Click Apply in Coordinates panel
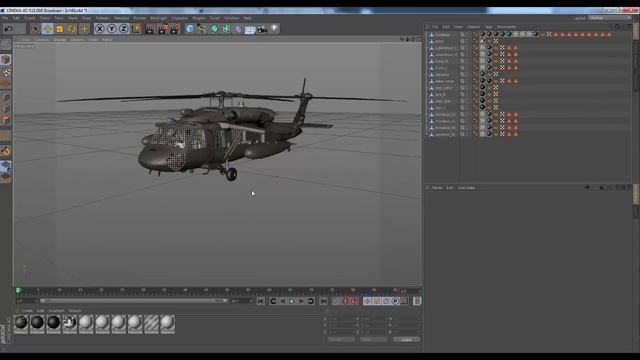The image size is (640, 360). click(x=406, y=340)
